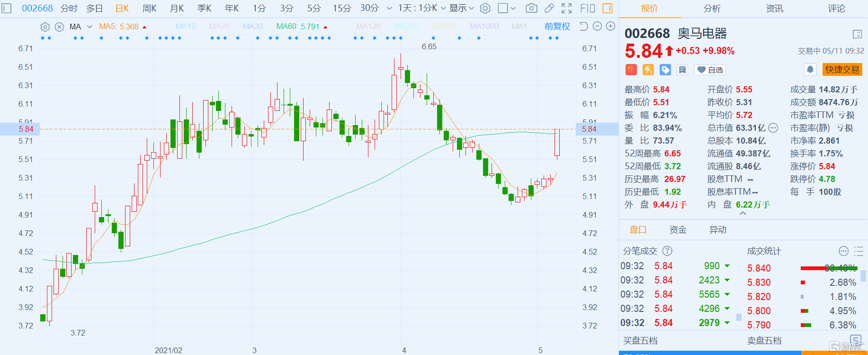Open the 资金 tab

(678, 230)
